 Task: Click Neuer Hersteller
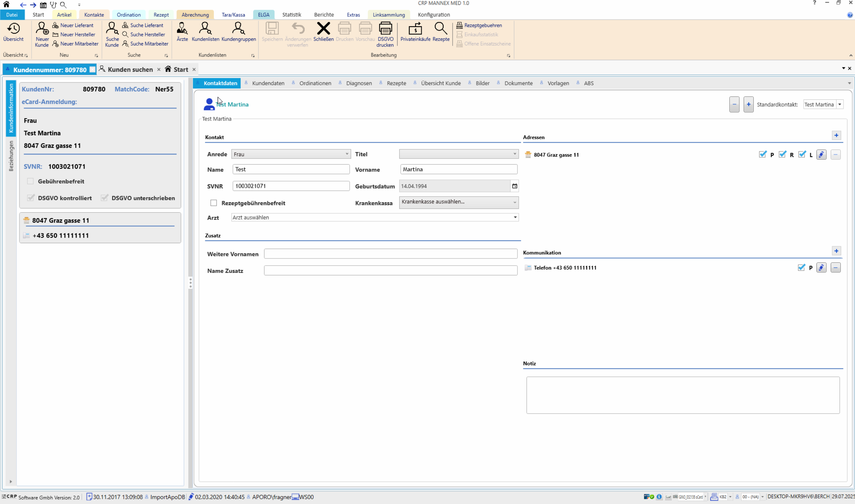click(x=74, y=35)
